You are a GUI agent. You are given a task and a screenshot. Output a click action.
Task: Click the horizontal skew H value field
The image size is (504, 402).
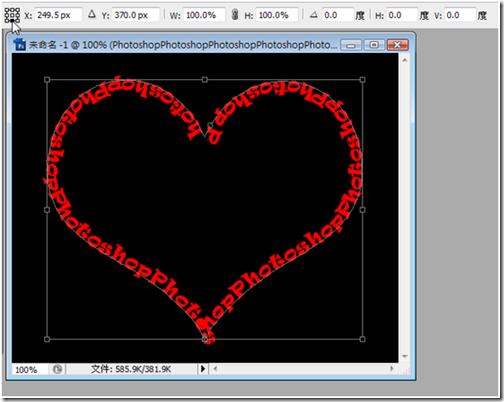[402, 15]
